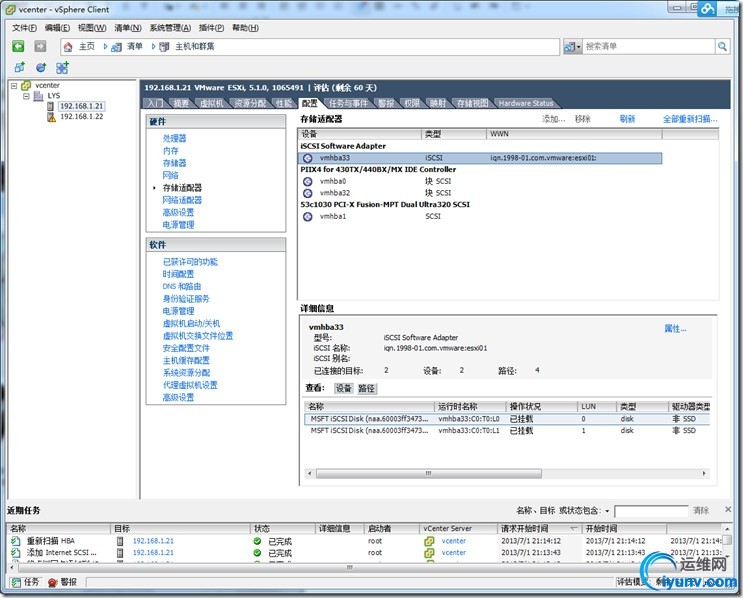
Task: Click vcenter server icon in first task row
Action: coord(429,541)
